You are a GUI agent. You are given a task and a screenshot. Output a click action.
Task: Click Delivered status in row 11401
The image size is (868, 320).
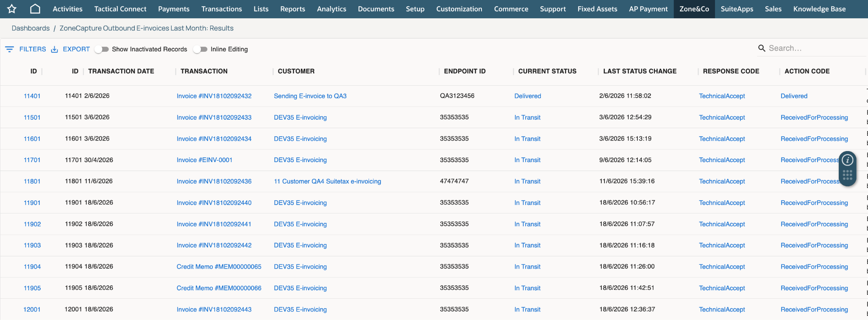click(528, 96)
